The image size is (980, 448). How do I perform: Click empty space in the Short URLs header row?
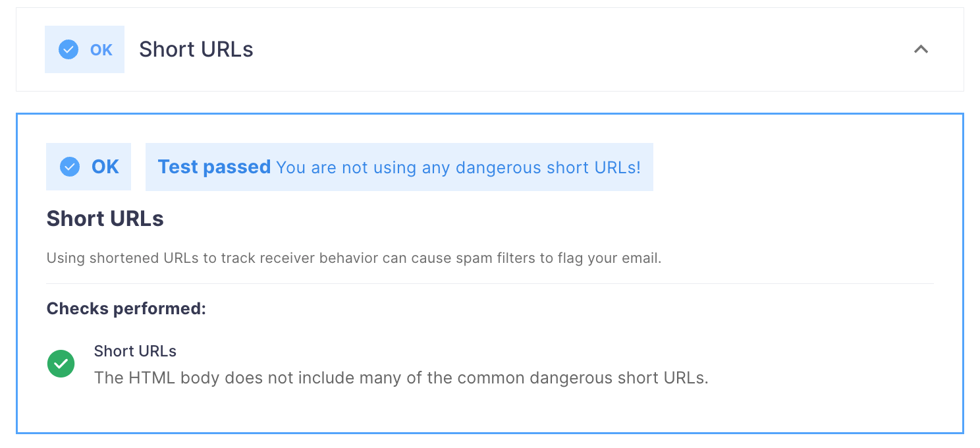click(x=580, y=49)
